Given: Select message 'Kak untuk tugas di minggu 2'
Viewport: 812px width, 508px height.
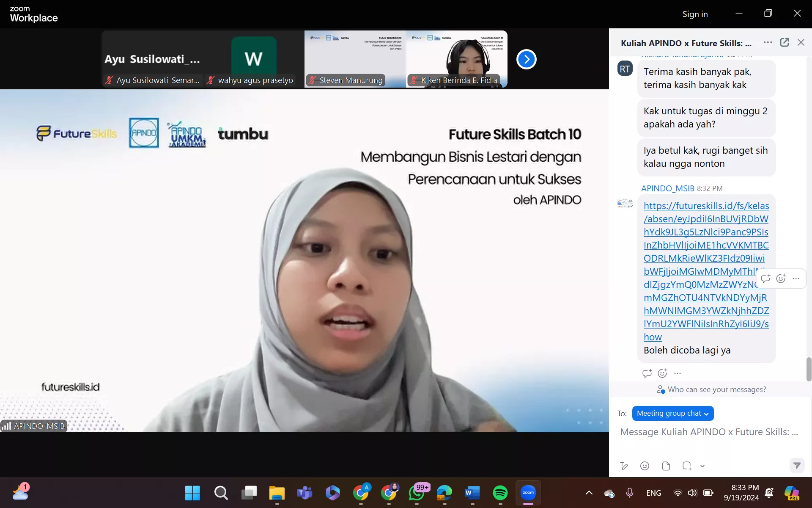Looking at the screenshot, I should pyautogui.click(x=707, y=118).
